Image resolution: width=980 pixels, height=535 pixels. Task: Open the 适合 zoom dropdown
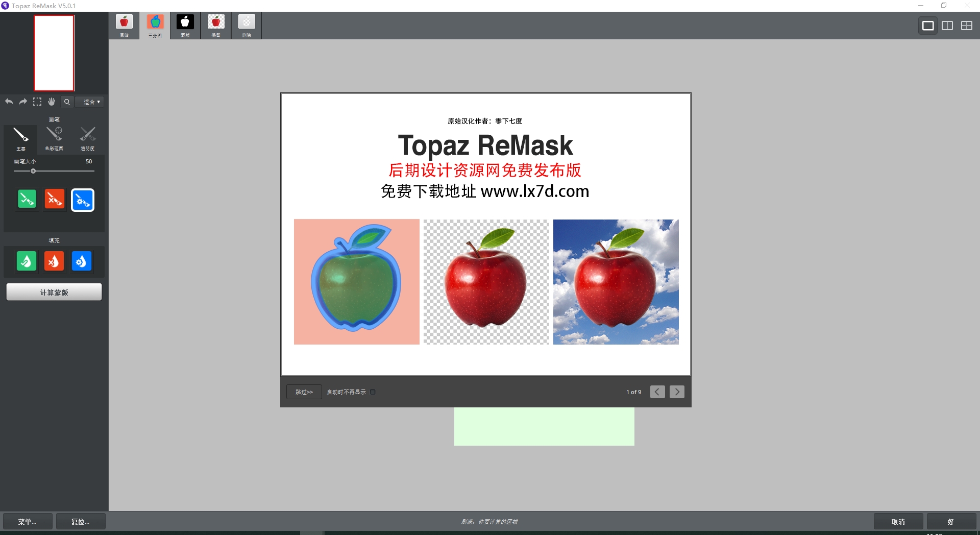point(90,102)
